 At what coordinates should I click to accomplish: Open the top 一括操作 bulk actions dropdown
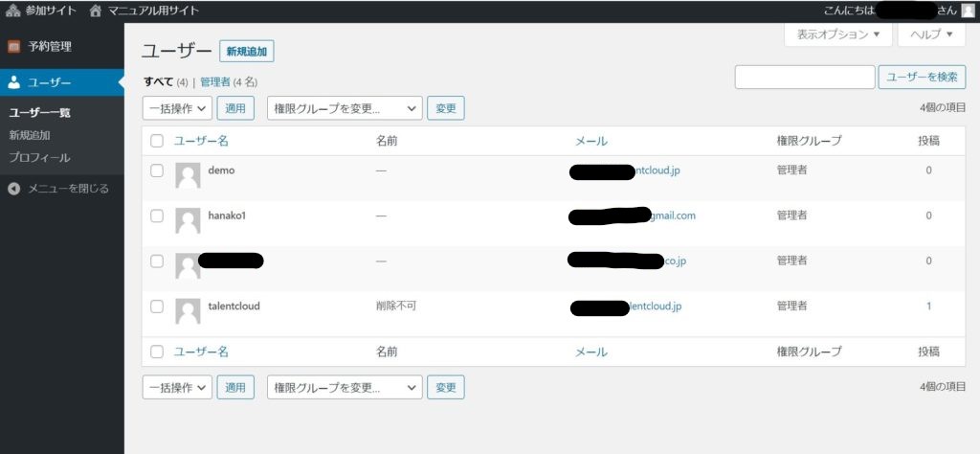(177, 108)
